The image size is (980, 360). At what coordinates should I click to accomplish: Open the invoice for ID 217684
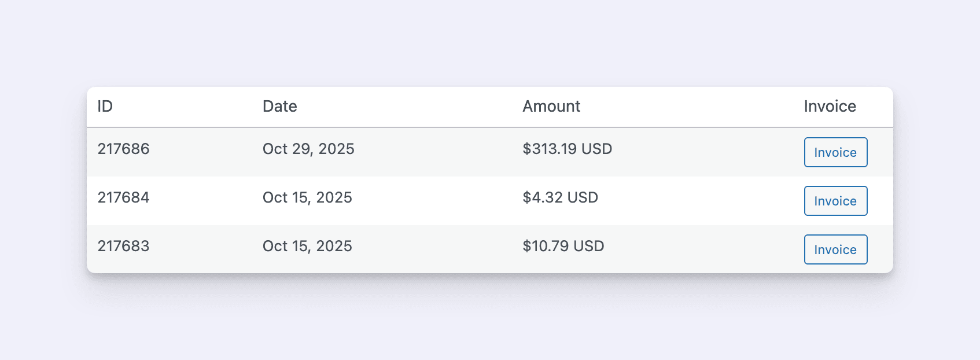pos(835,201)
